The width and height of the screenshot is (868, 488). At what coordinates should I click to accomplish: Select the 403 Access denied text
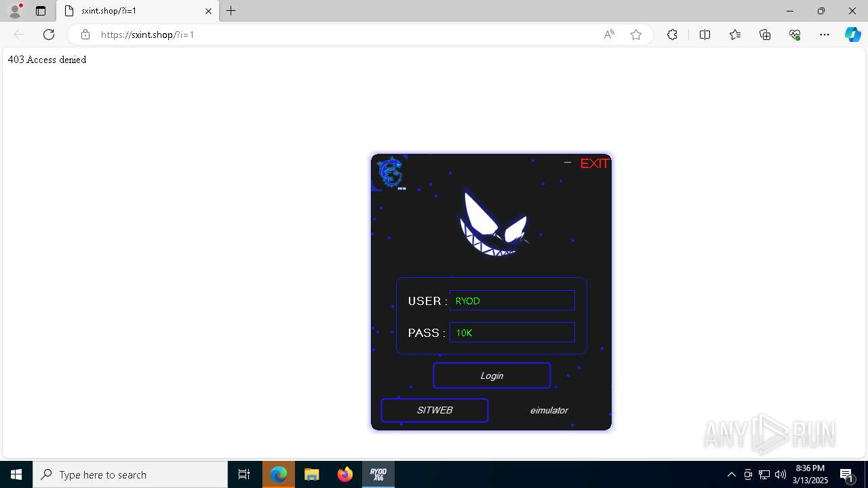coord(47,60)
